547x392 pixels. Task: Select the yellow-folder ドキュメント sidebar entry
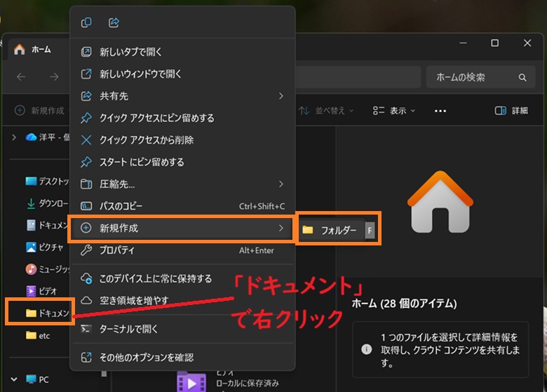pyautogui.click(x=47, y=313)
